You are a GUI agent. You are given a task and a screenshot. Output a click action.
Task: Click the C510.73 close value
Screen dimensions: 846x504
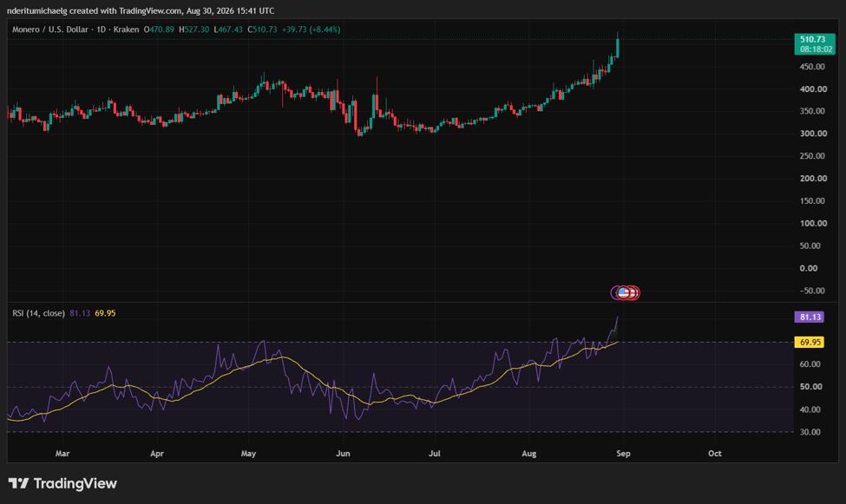click(262, 29)
